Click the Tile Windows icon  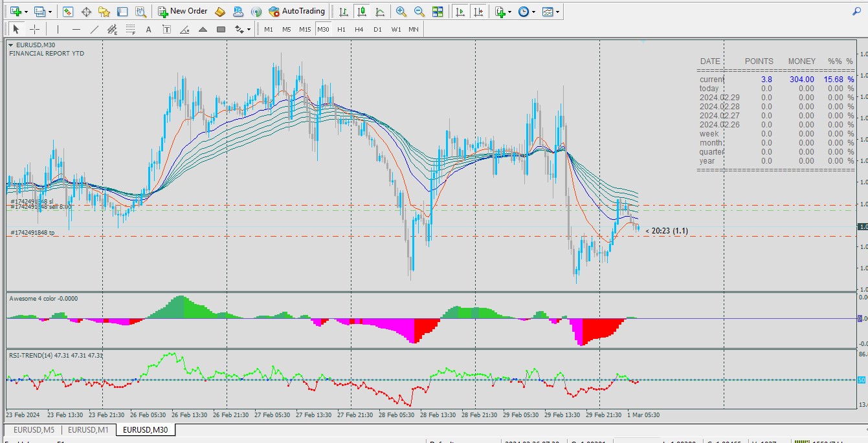[x=438, y=12]
